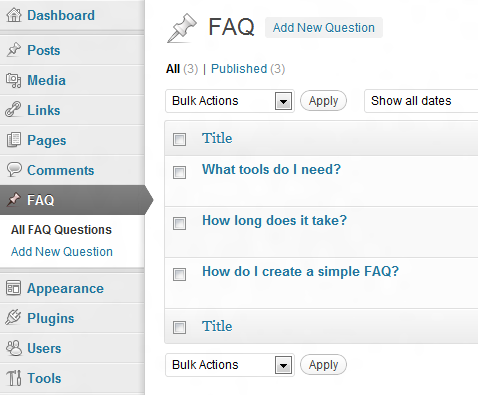Click the Links chain icon
The image size is (478, 395).
(13, 110)
